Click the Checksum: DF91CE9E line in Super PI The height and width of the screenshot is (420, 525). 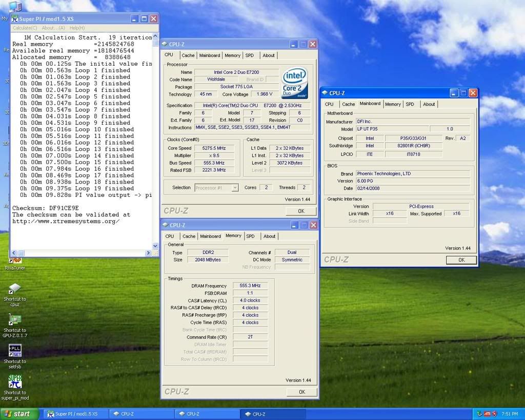coord(46,208)
